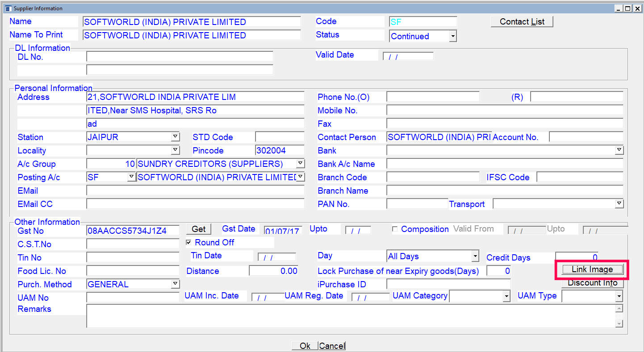
Task: Open the Locality dropdown
Action: [x=176, y=150]
